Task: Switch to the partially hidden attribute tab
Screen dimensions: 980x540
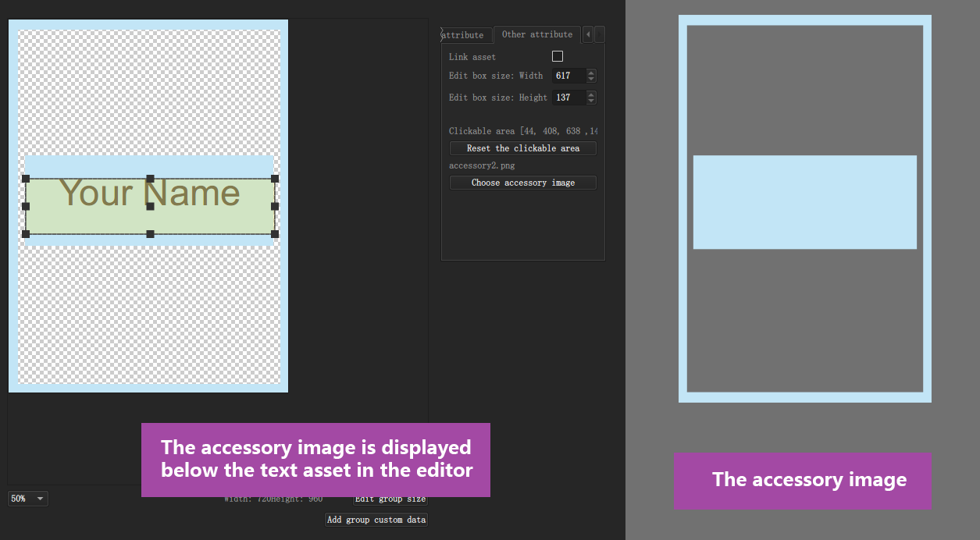Action: (466, 35)
